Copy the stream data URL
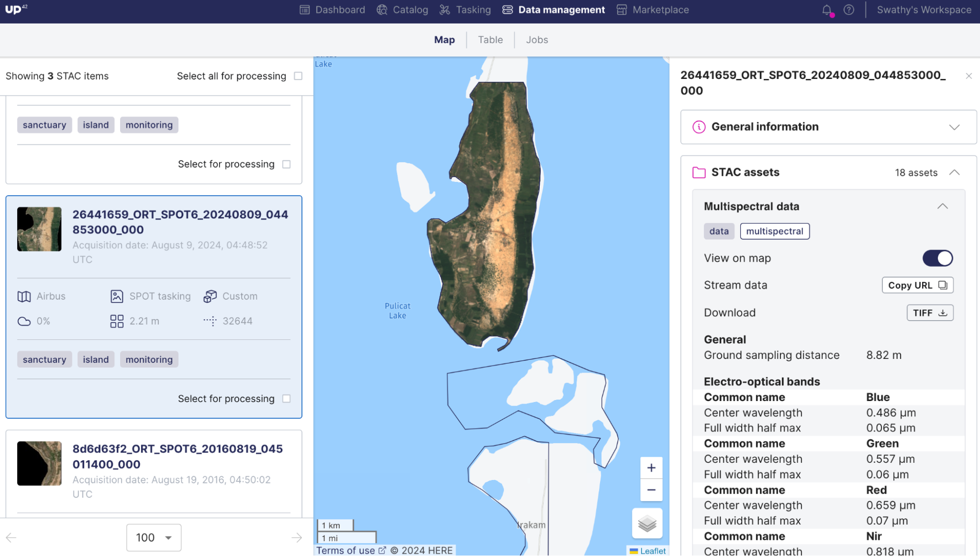The image size is (980, 556). tap(917, 285)
